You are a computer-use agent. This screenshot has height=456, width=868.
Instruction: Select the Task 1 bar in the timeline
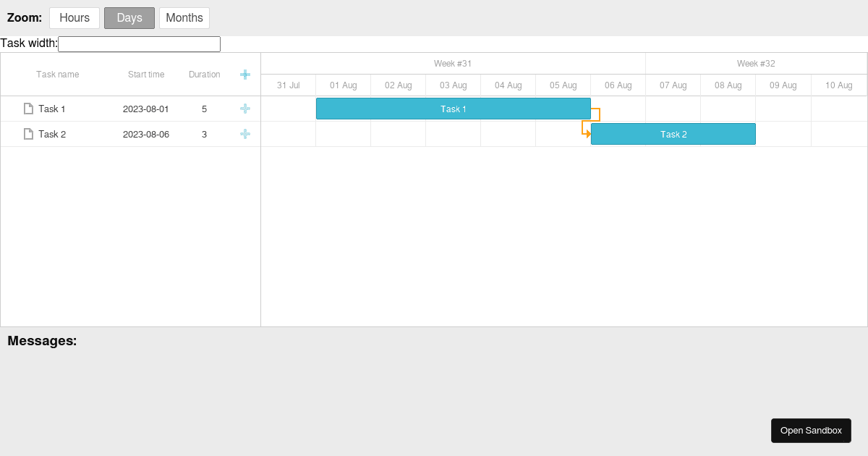454,109
